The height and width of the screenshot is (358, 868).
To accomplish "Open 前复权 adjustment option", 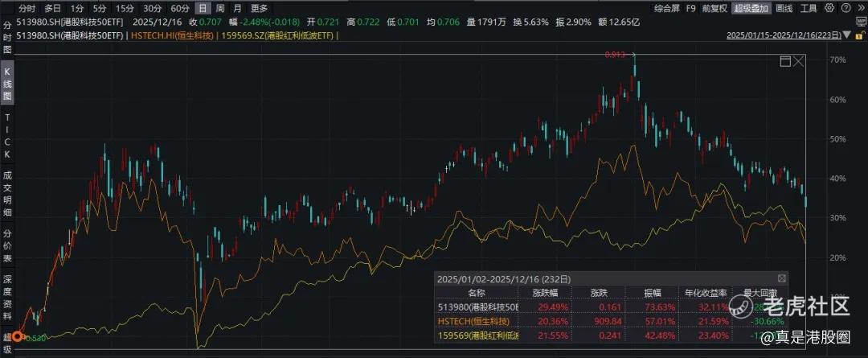I will pyautogui.click(x=714, y=8).
